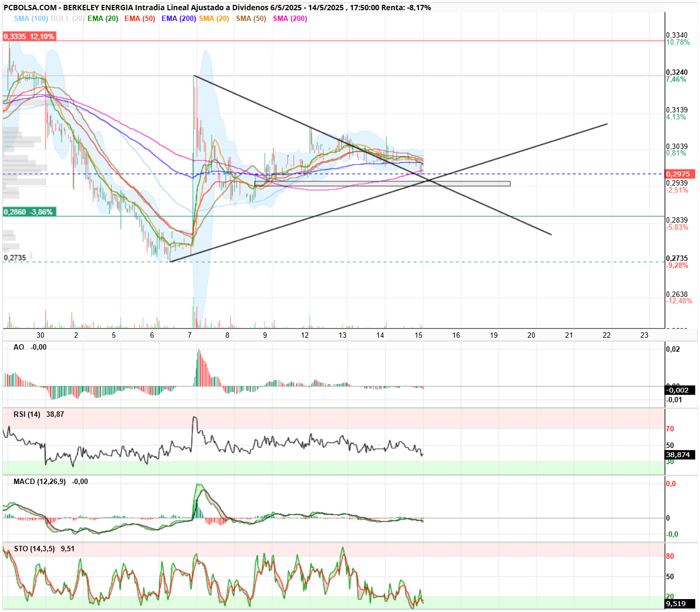Select the 4,13% axis percentage
Screen dimensions: 700x612
pyautogui.click(x=676, y=117)
